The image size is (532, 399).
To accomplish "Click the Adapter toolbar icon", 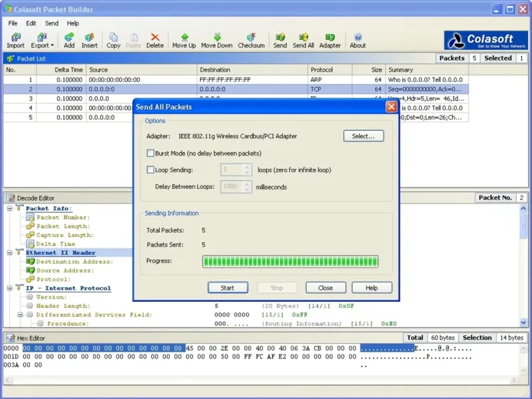I will [x=330, y=38].
